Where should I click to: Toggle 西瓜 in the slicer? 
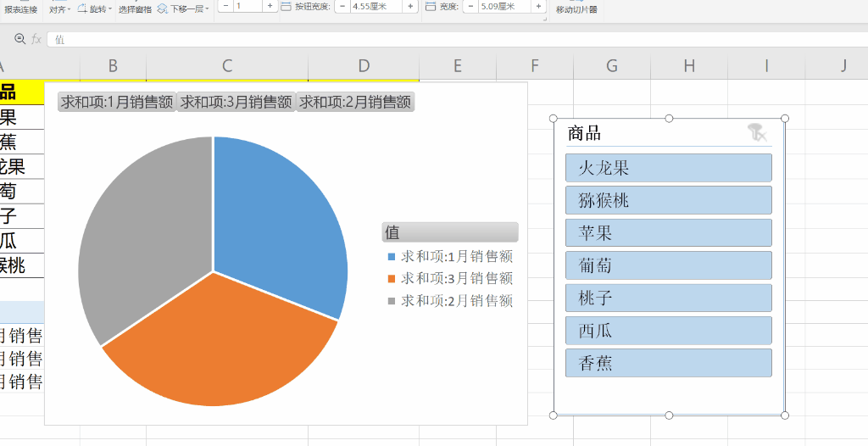669,330
